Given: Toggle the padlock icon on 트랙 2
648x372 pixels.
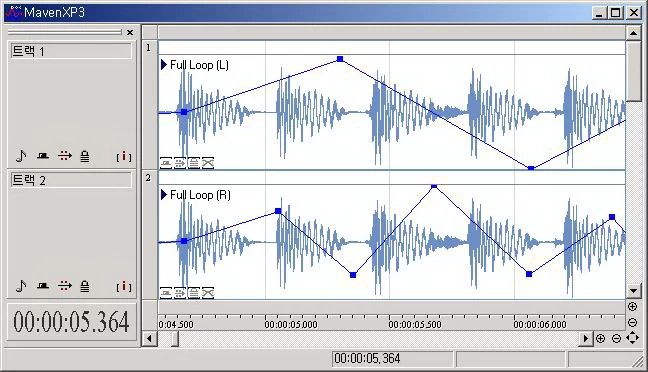Looking at the screenshot, I should coord(85,286).
